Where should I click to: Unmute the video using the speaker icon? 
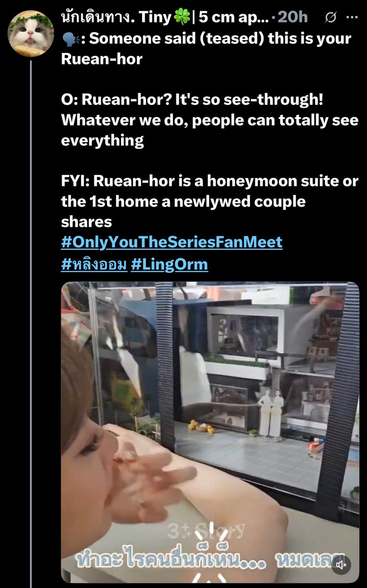[342, 565]
